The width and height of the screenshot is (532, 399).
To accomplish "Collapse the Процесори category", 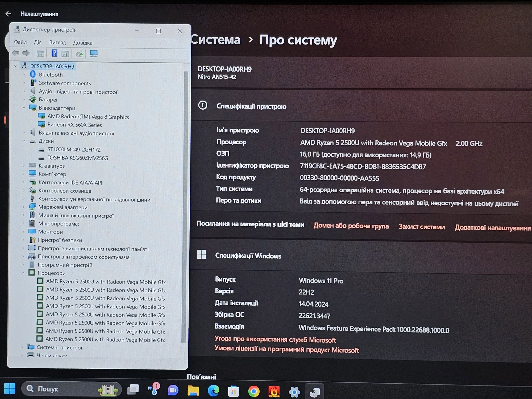I will click(x=23, y=273).
